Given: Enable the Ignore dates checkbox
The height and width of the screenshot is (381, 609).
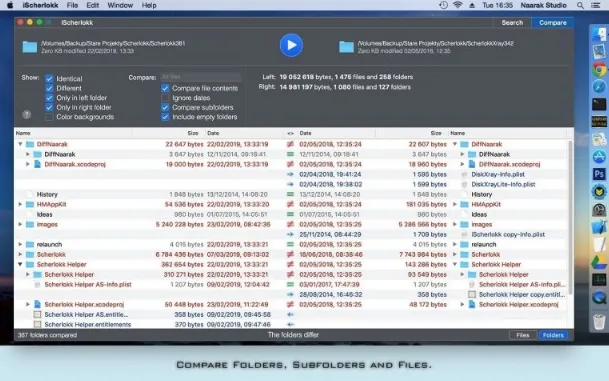Looking at the screenshot, I should [165, 98].
